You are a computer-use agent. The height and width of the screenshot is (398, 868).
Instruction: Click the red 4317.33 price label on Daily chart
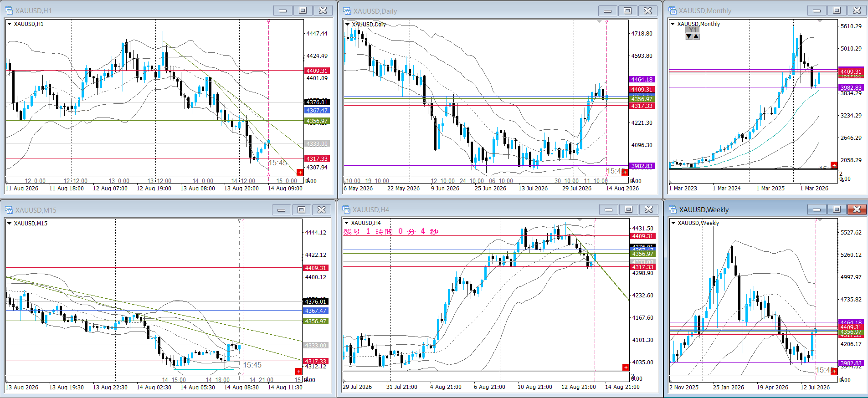click(642, 106)
